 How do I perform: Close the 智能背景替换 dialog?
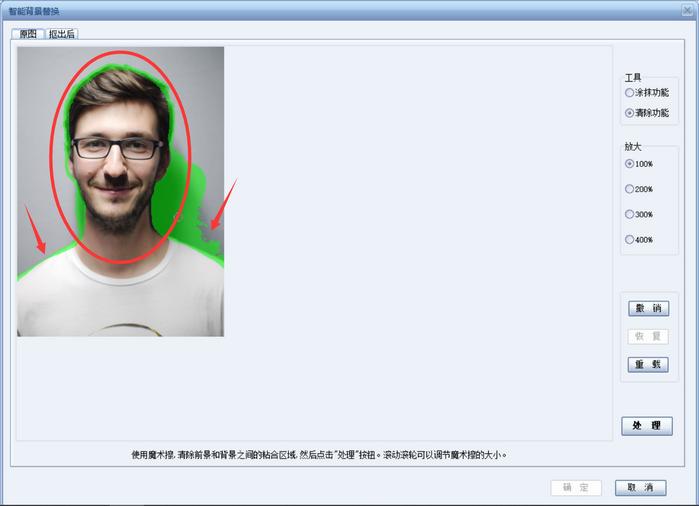click(x=687, y=10)
